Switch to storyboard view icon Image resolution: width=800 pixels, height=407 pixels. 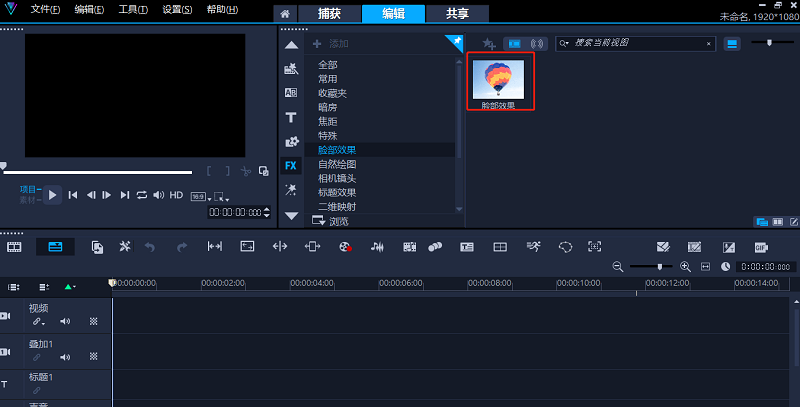(x=15, y=246)
